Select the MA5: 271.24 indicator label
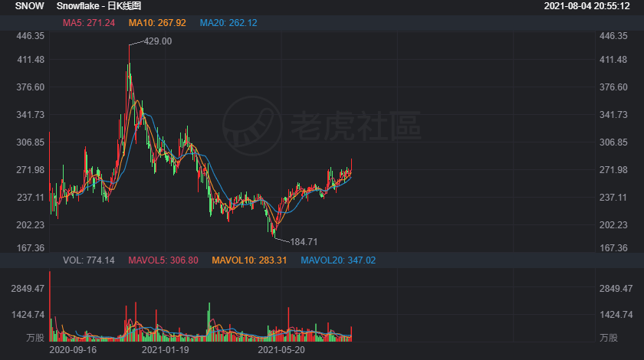Image resolution: width=644 pixels, height=360 pixels. click(89, 23)
